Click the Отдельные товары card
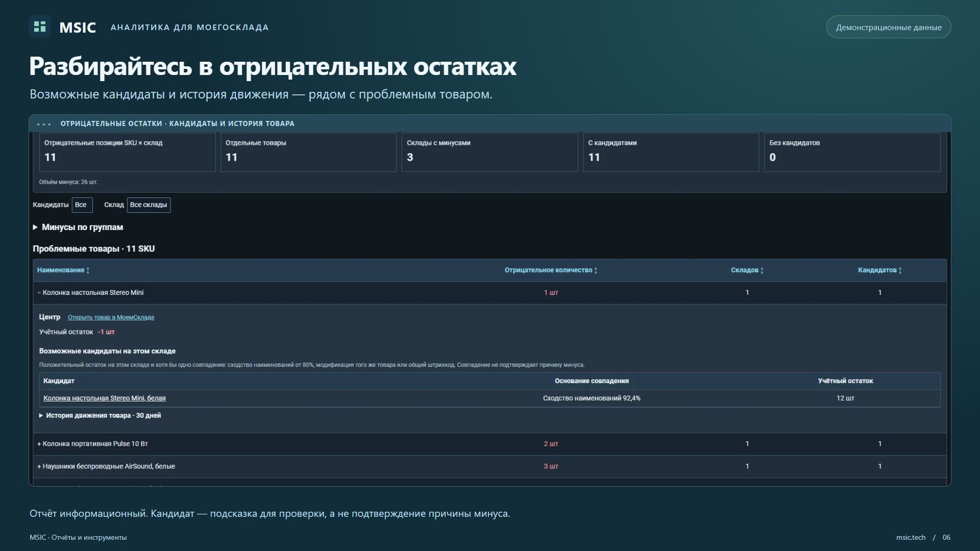The image size is (980, 551). [x=308, y=152]
